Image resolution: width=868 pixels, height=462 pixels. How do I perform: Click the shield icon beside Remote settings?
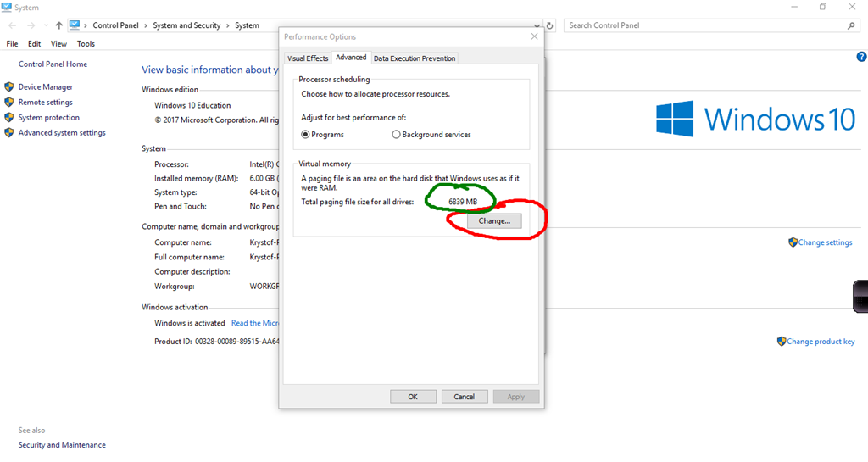point(8,103)
